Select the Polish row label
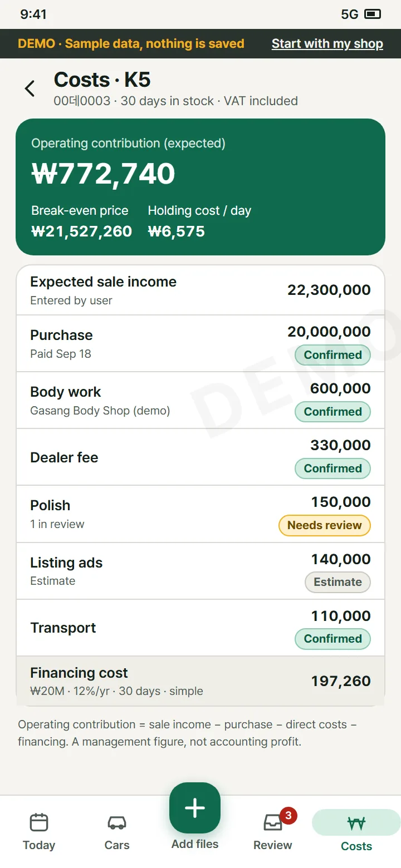401x868 pixels. (x=50, y=505)
